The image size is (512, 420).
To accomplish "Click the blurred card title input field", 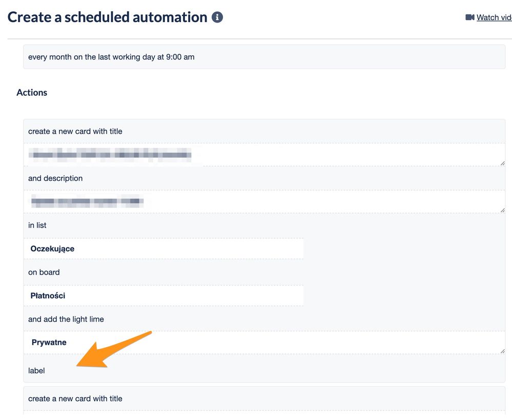I will tap(264, 155).
